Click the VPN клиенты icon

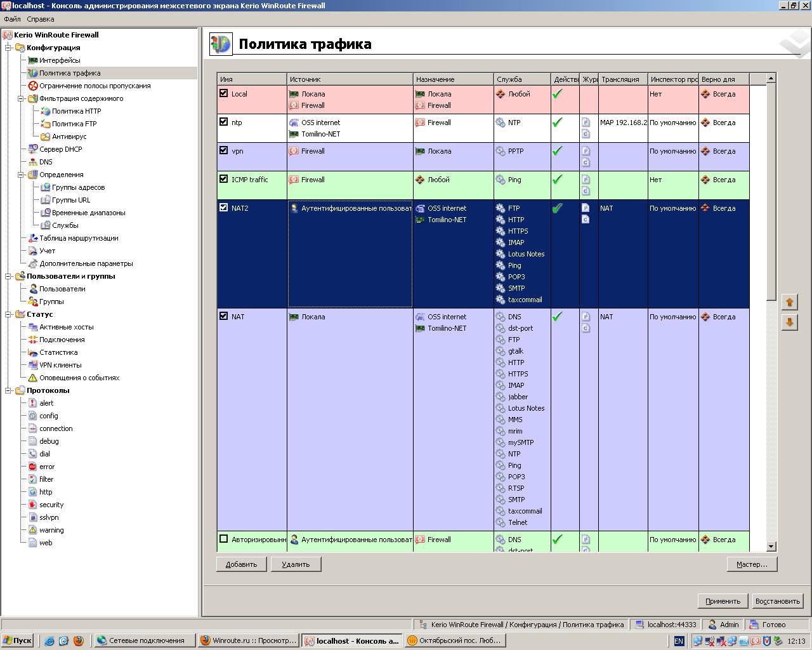pos(33,365)
